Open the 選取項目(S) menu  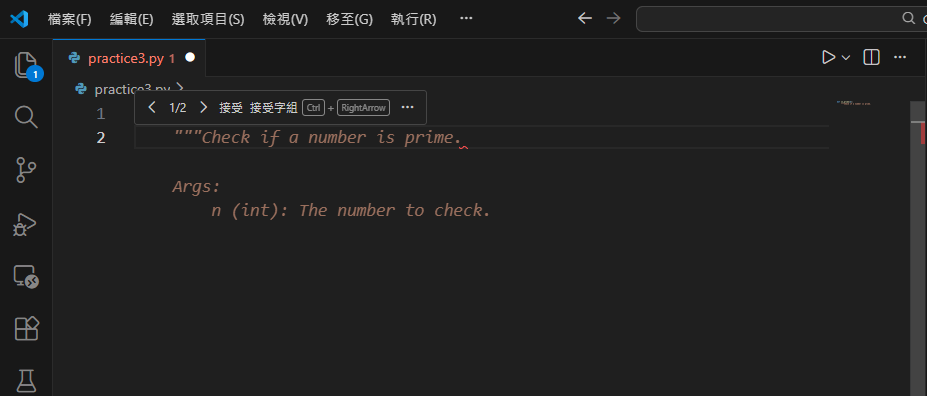(208, 20)
